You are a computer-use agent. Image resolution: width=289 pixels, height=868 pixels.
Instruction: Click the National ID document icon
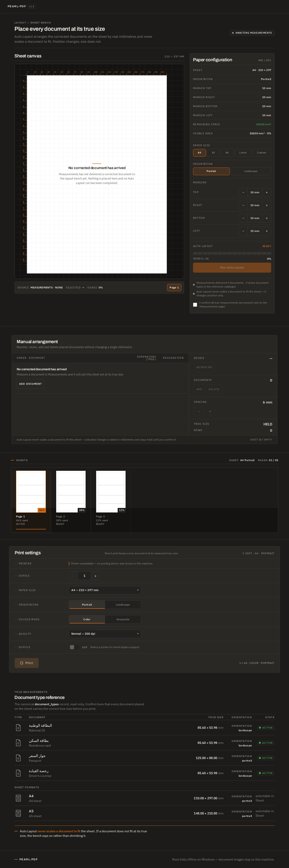click(18, 727)
